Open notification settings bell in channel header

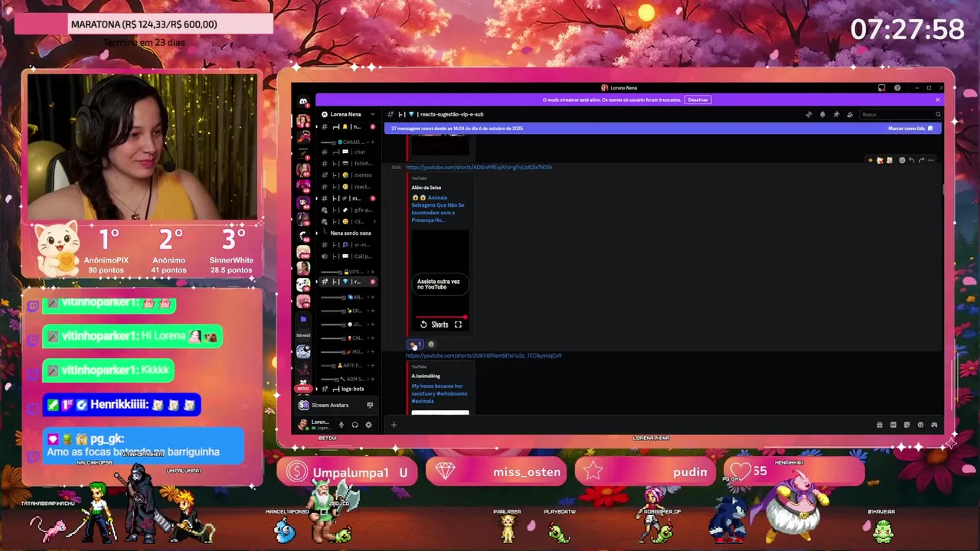point(822,114)
